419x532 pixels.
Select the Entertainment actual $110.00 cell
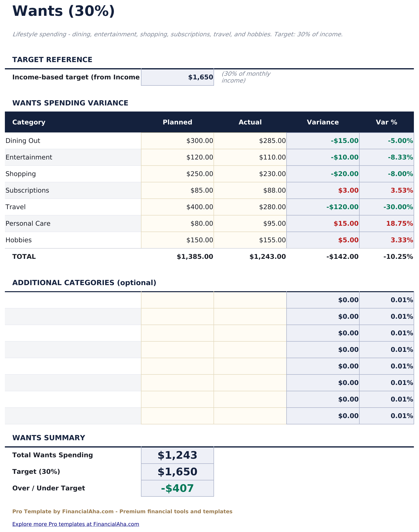pos(250,157)
